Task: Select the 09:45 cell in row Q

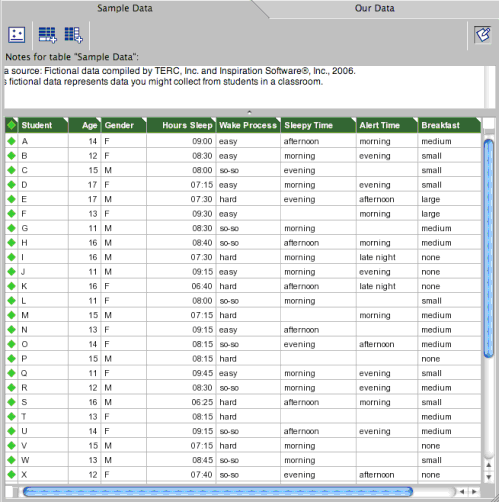Action: (181, 373)
